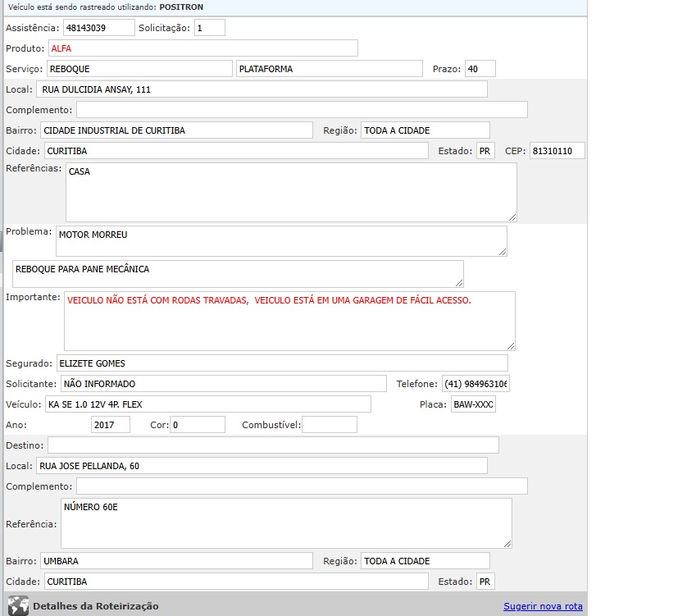Click inside the Referências text area with CASA
The image size is (687, 616).
pyautogui.click(x=291, y=192)
